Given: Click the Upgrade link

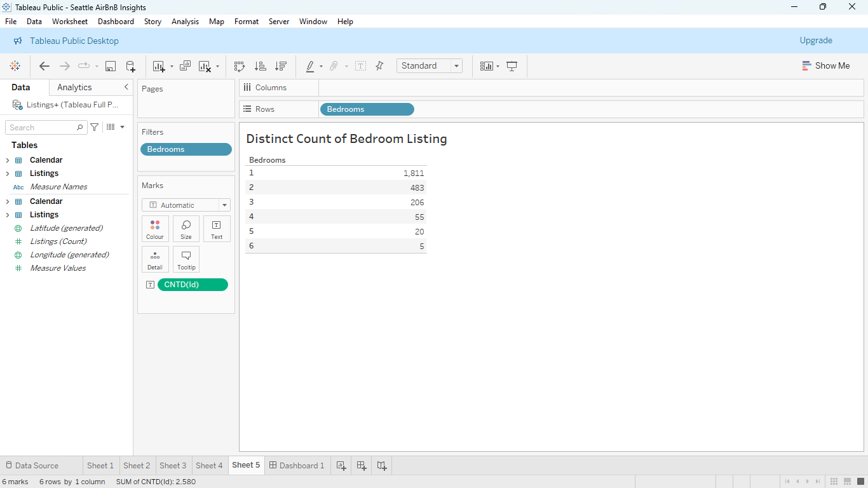Looking at the screenshot, I should tap(816, 41).
